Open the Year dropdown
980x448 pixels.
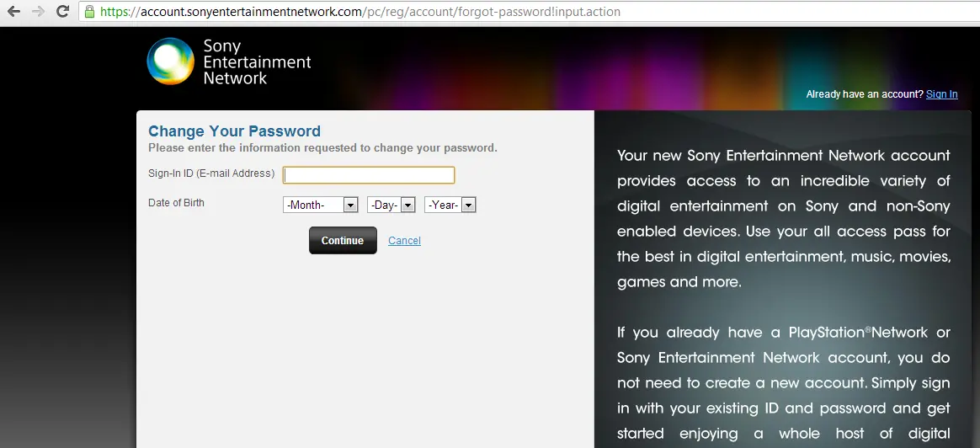click(450, 205)
